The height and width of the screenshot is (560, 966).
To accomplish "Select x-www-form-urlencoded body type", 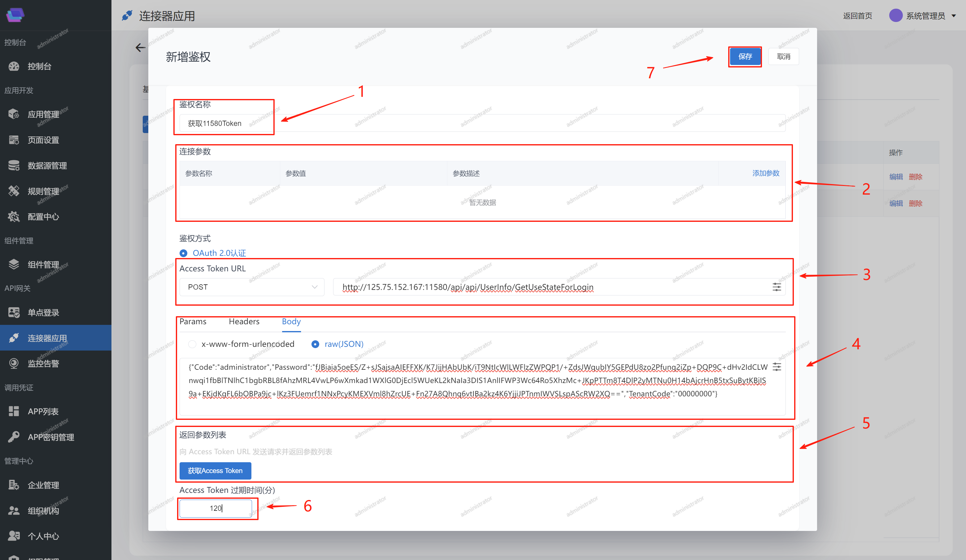I will coord(193,344).
